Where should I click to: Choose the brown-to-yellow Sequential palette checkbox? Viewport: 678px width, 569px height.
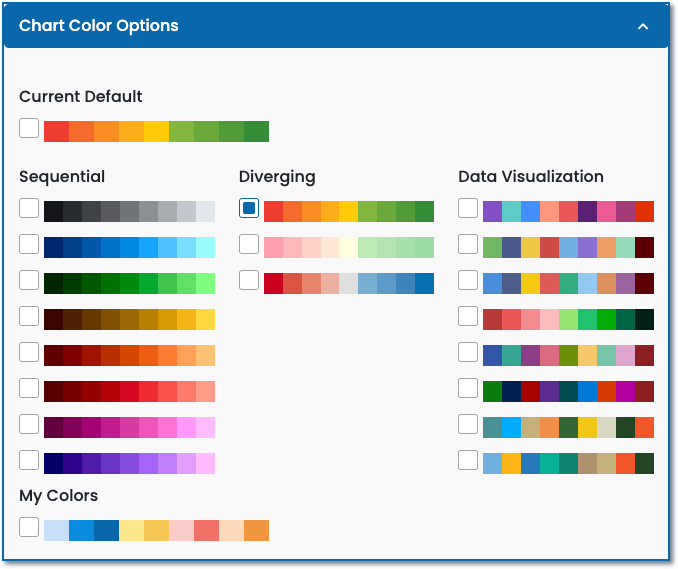pyautogui.click(x=29, y=317)
